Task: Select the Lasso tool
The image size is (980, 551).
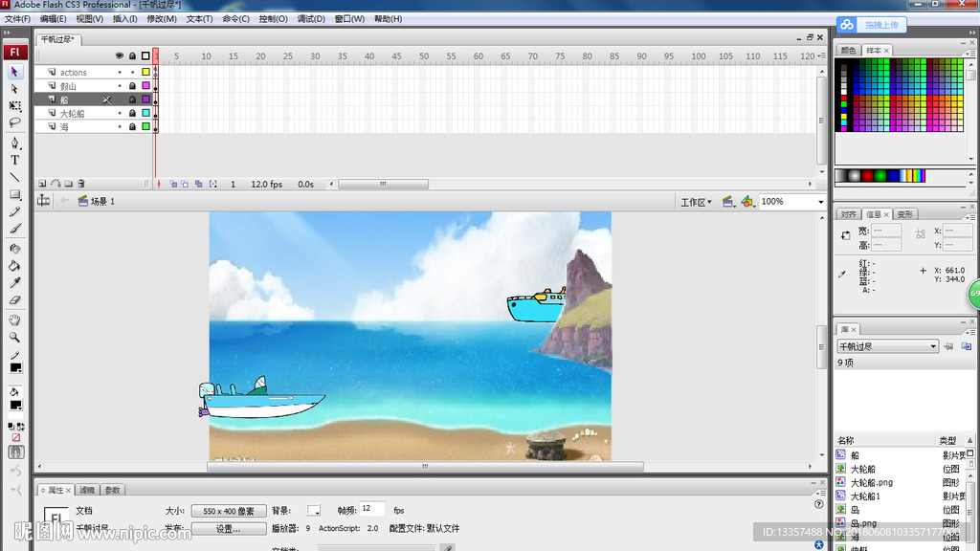Action: pos(14,123)
